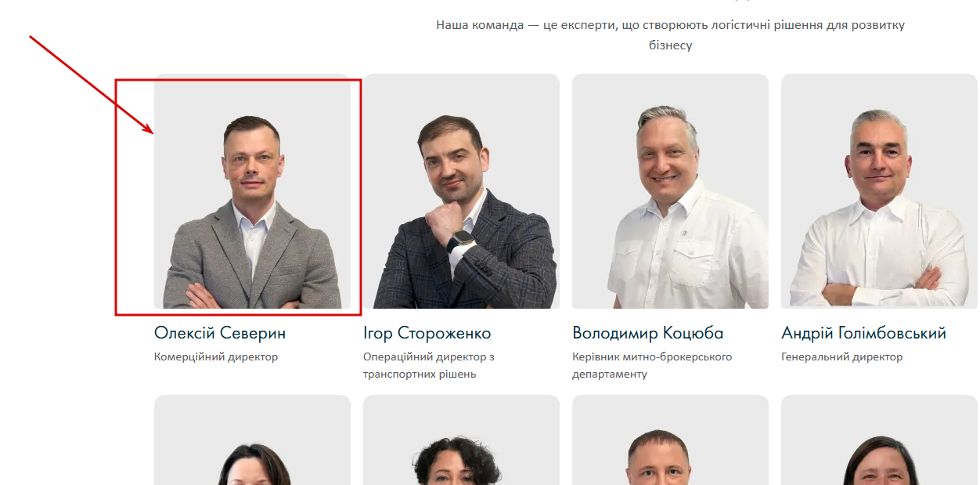980x485 pixels.
Task: Click the name Ігор Стороженко
Action: tap(427, 333)
